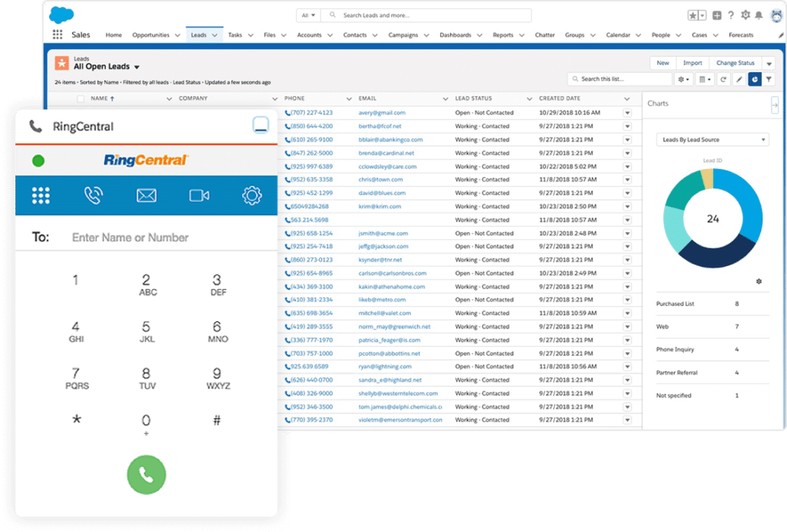787x532 pixels.
Task: Expand the Lead Status column menu
Action: tap(529, 98)
